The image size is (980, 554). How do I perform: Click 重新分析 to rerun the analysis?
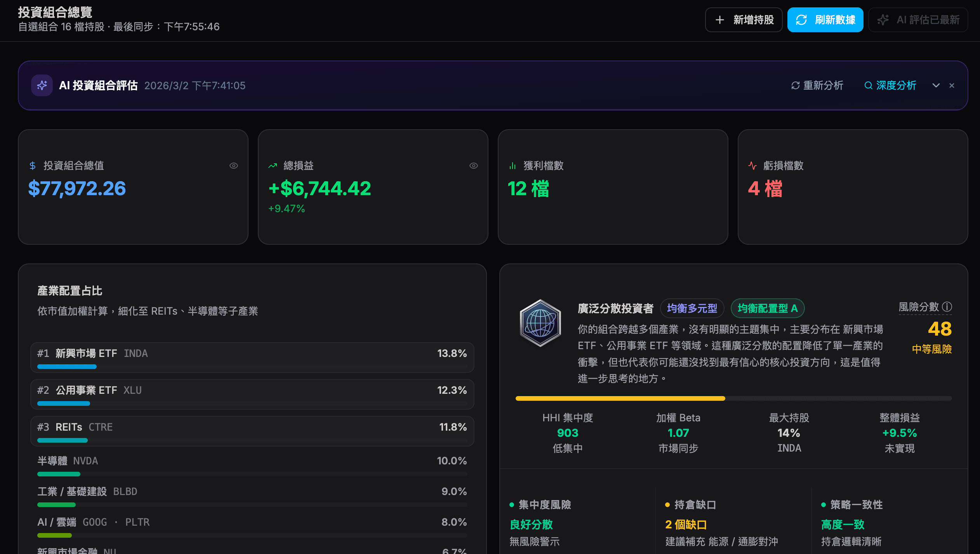click(x=817, y=85)
